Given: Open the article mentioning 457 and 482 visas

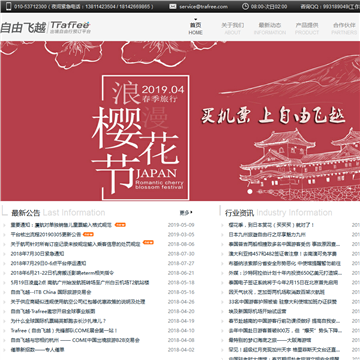Looking at the screenshot, I should (x=282, y=254).
